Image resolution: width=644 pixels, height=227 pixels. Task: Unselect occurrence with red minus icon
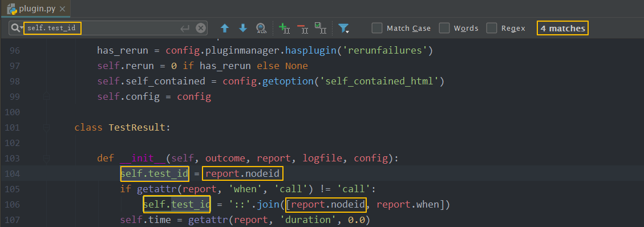(x=302, y=29)
